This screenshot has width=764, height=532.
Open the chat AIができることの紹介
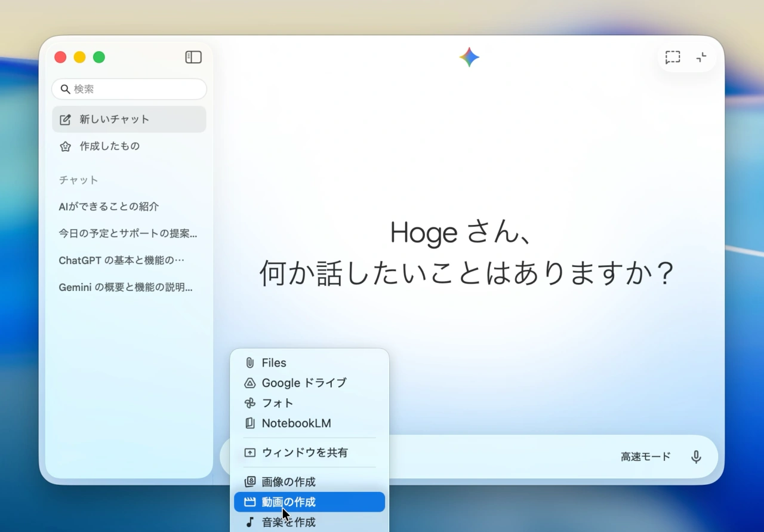coord(108,206)
